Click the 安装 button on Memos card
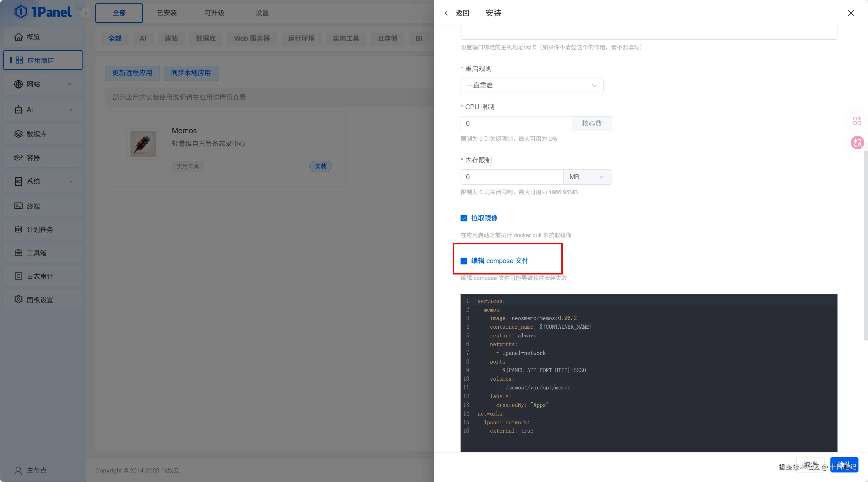The image size is (868, 482). (x=321, y=166)
